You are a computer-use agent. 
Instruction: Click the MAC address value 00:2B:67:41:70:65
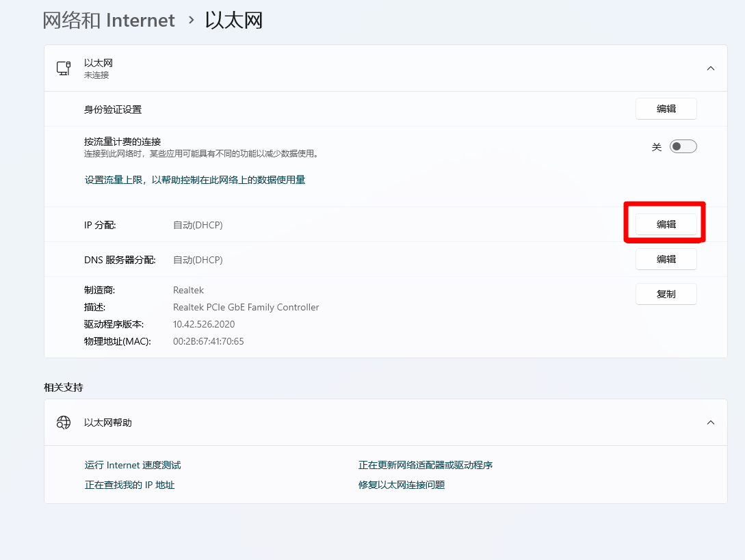tap(208, 341)
